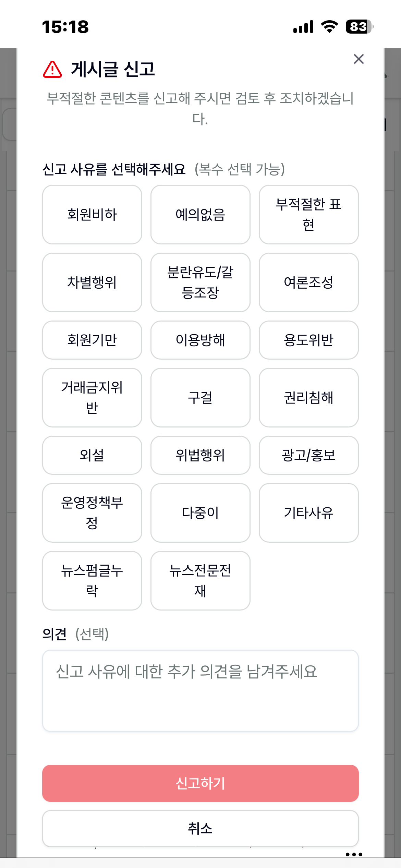Select the 뉴스전문전재 reason
401x868 pixels.
200,581
